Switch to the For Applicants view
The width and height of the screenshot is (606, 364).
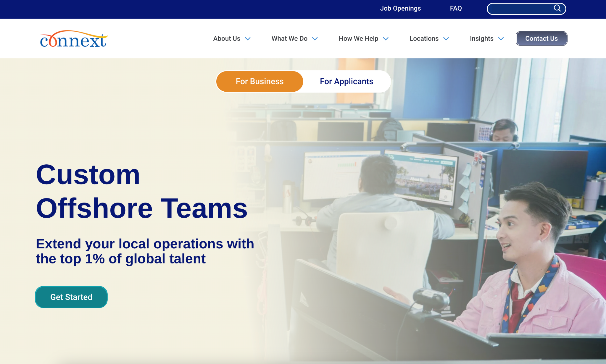tap(346, 81)
